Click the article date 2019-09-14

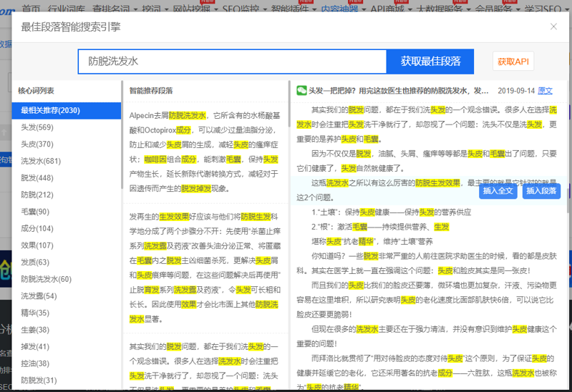pyautogui.click(x=516, y=91)
